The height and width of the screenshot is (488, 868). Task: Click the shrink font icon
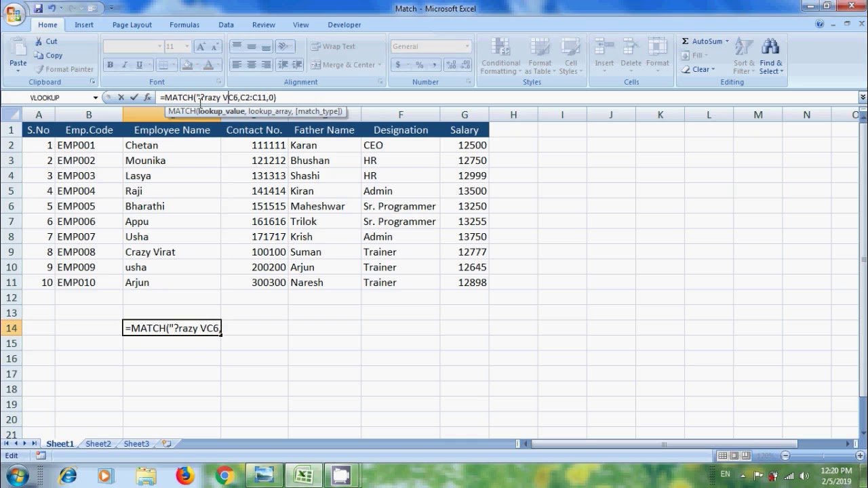coord(215,47)
